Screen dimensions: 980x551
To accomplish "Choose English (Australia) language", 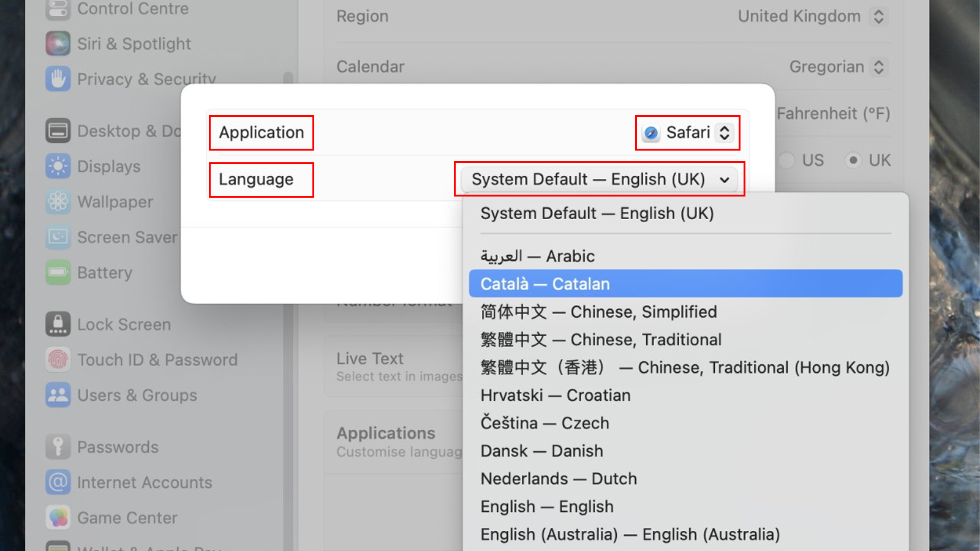I will coord(685,534).
